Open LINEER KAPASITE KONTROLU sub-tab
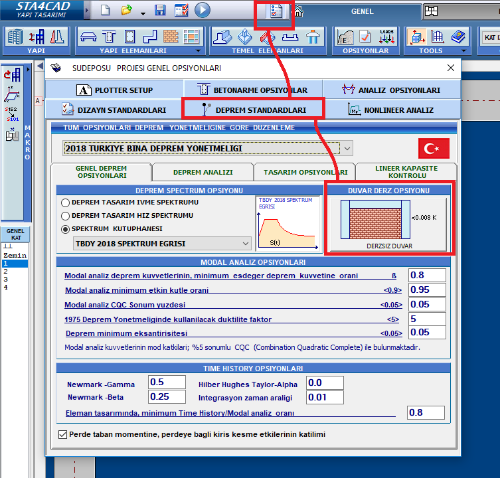Viewport: 500px width, 478px height. [x=406, y=172]
